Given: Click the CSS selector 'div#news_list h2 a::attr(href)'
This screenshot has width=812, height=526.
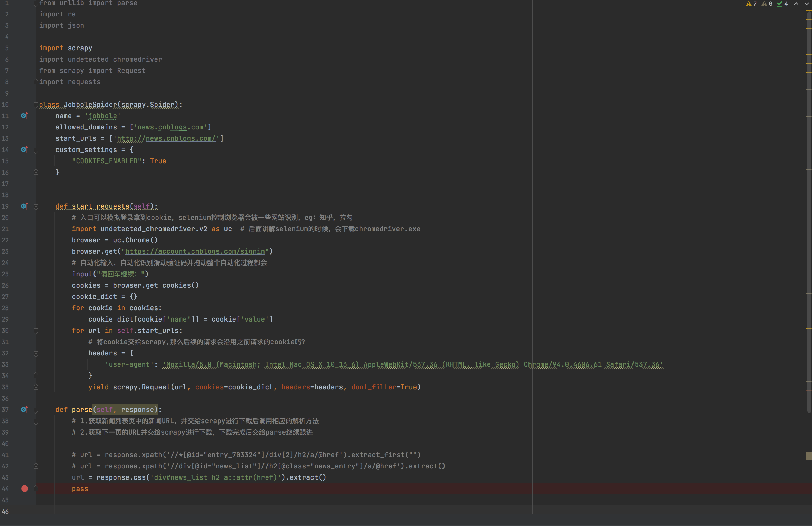Looking at the screenshot, I should pos(215,477).
